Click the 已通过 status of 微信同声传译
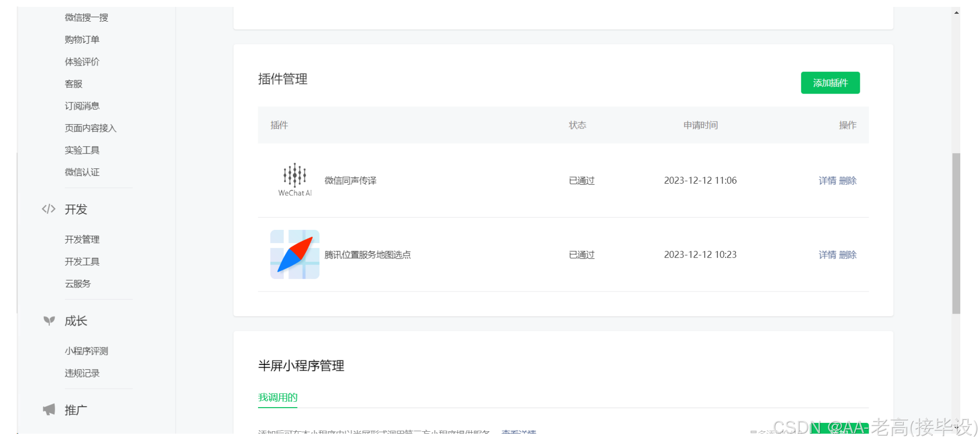Image resolution: width=980 pixels, height=444 pixels. 582,181
